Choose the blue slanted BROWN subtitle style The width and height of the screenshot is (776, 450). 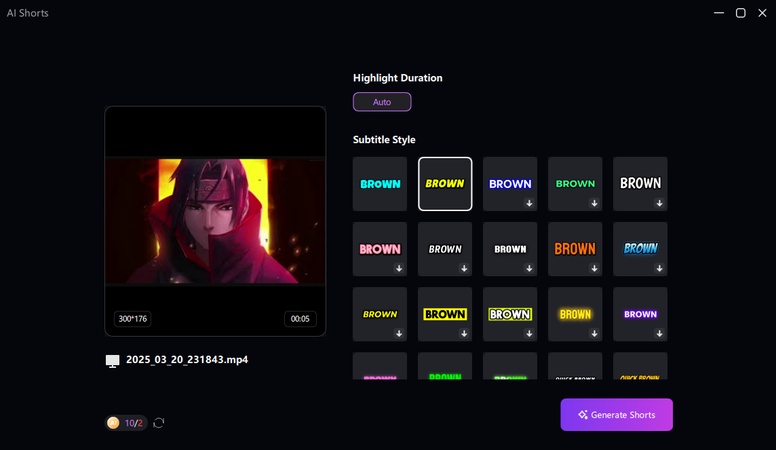pos(640,249)
